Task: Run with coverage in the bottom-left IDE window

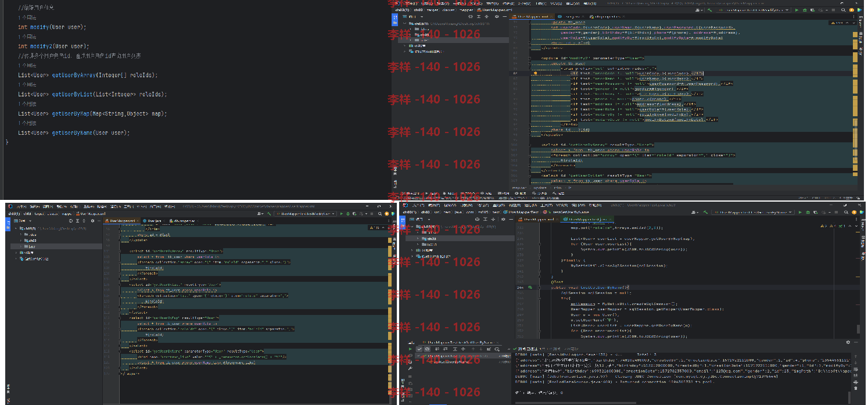Action: coord(354,214)
